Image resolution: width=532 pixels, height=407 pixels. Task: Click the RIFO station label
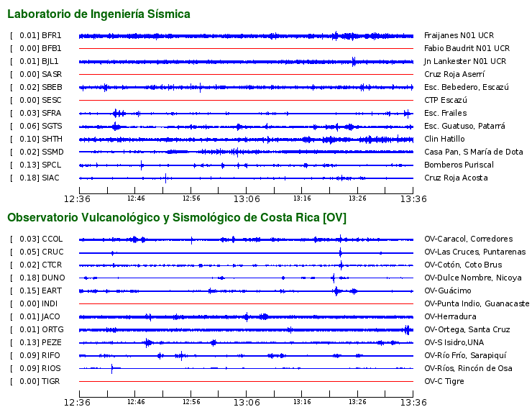pos(51,355)
